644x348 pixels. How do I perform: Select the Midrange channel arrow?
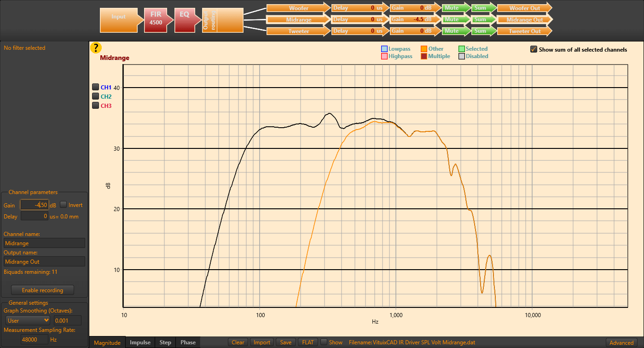pos(299,19)
